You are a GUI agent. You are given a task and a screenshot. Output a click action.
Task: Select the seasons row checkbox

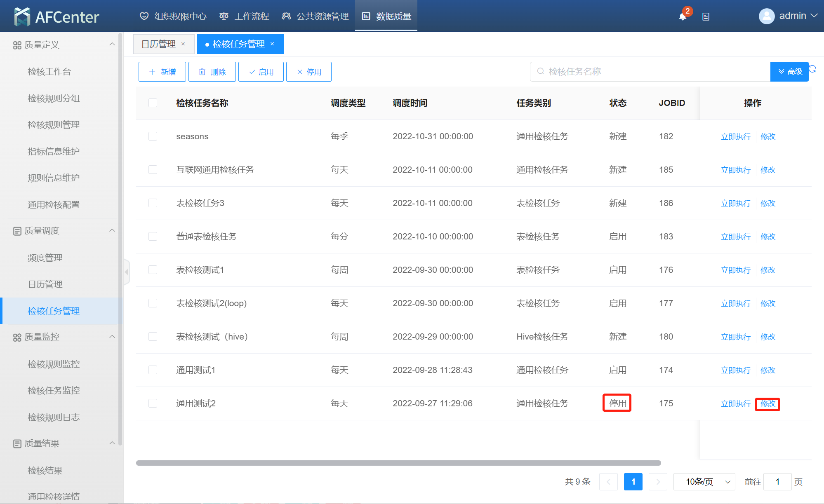pos(153,136)
